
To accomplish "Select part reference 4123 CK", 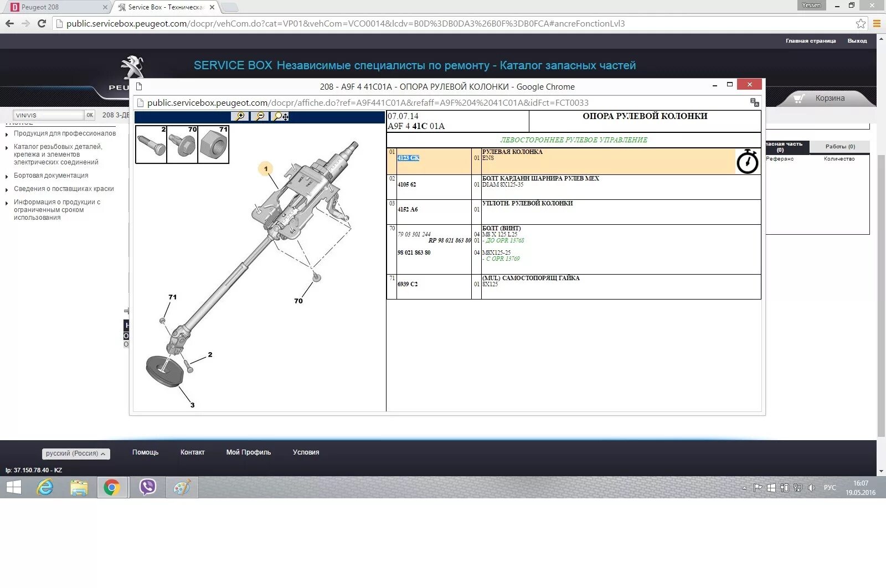I will point(408,158).
